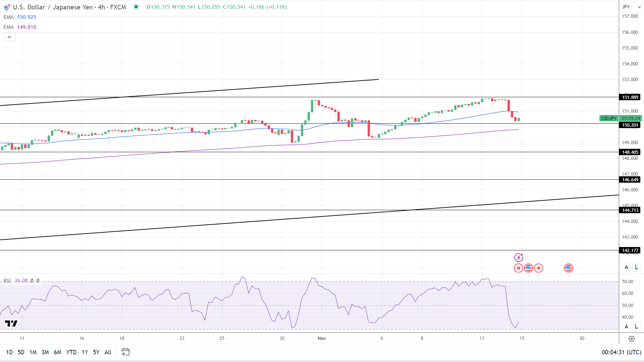Toggle log scale L on the price pane
Image resolution: width=644 pixels, height=362 pixels.
point(636,267)
